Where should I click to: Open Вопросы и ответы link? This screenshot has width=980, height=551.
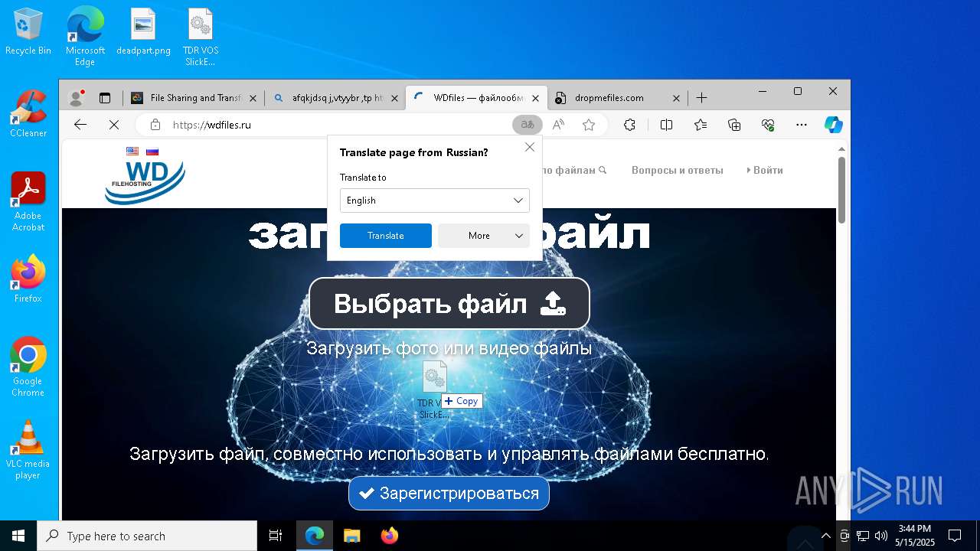tap(678, 170)
